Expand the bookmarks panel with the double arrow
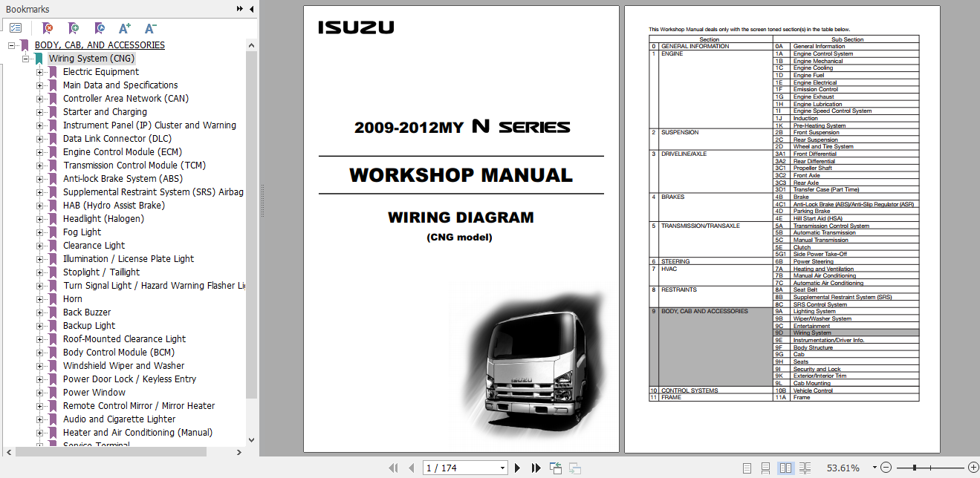Screen dimensions: 980x478 coord(240,9)
